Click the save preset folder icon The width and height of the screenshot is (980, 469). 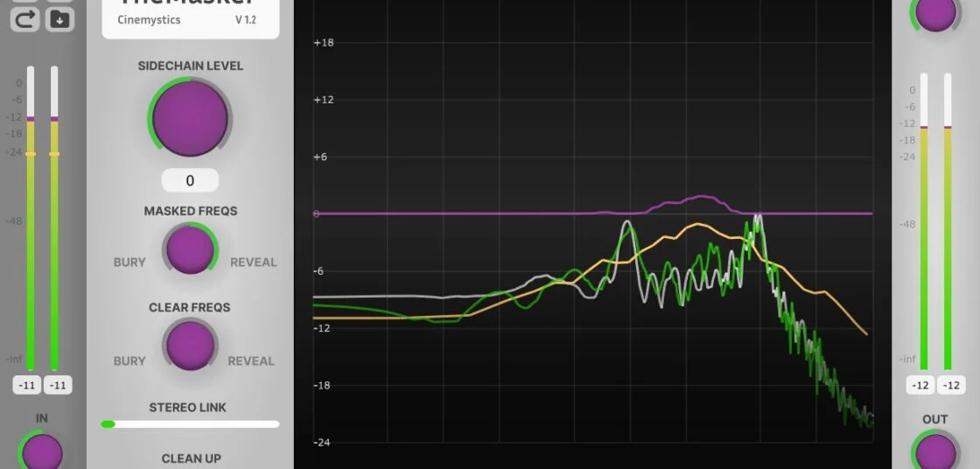coord(59,17)
